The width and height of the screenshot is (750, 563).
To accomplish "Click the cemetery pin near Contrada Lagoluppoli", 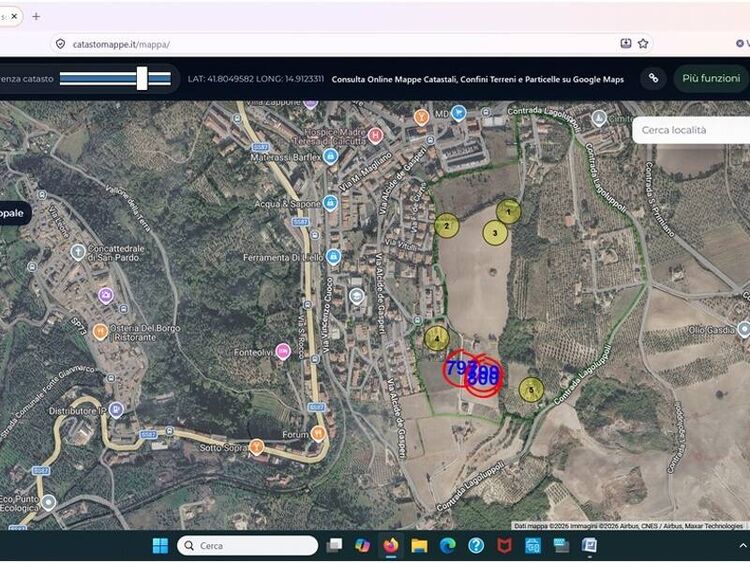I will (598, 118).
